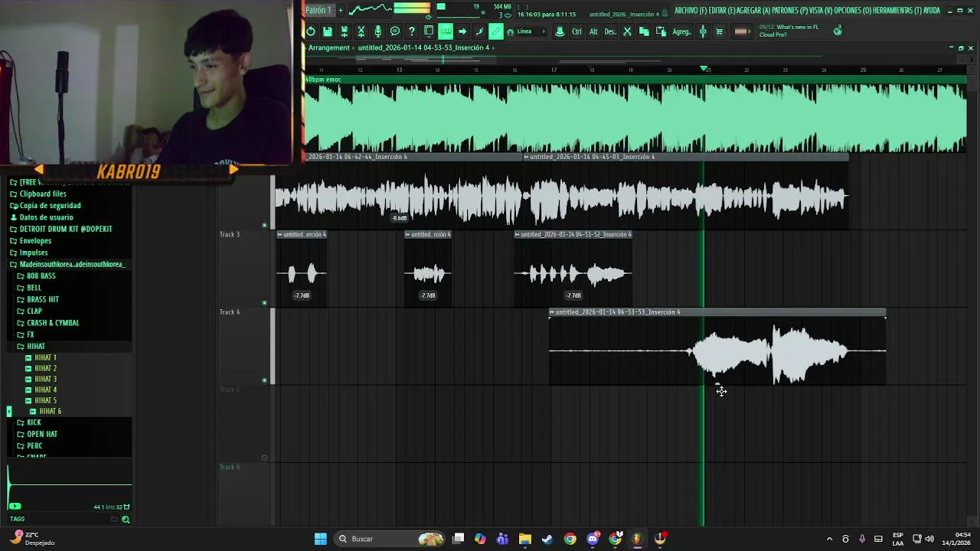Click the stamp tool icon
The image size is (980, 551).
[560, 31]
